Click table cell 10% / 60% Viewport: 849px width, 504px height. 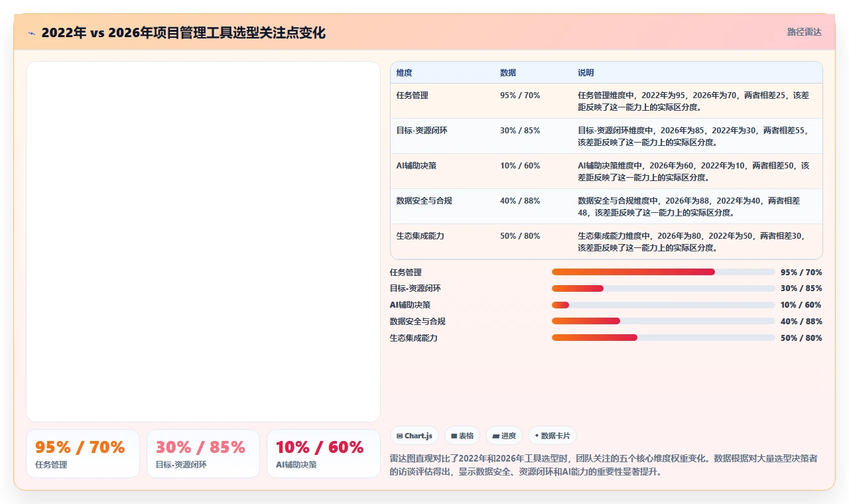coord(520,166)
